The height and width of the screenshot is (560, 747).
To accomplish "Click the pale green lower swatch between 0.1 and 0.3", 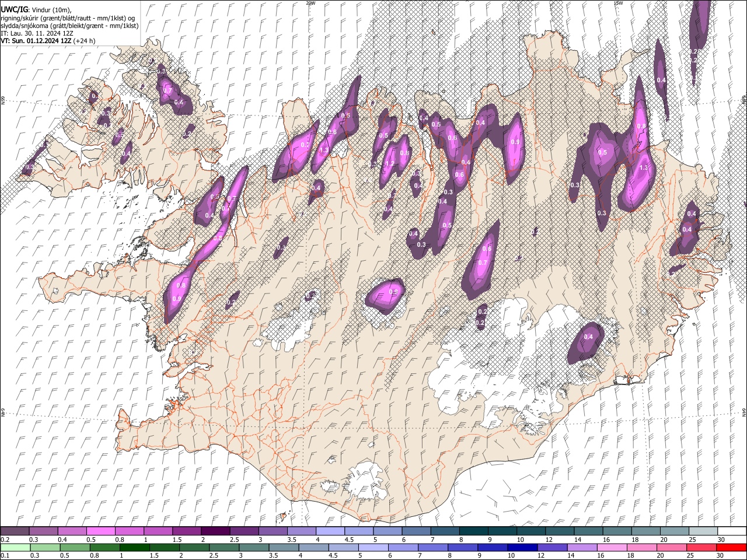I will click(15, 547).
